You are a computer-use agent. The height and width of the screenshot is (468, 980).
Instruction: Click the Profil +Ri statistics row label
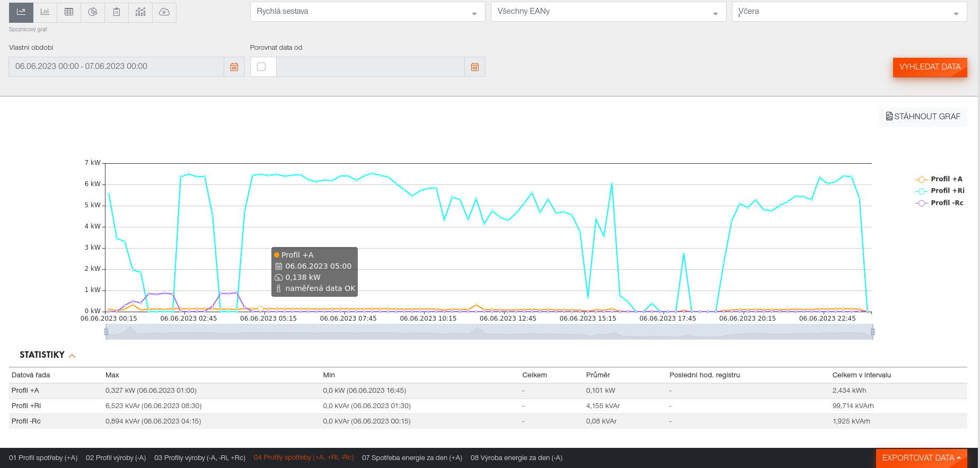(26, 406)
